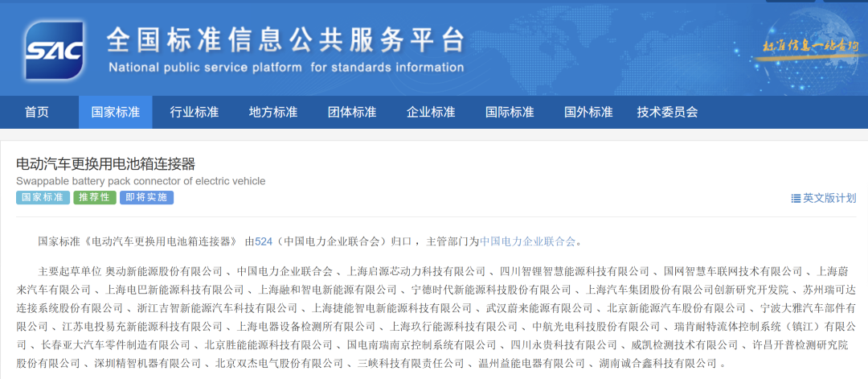Click 深圳精智机器有限公司 text
This screenshot has height=379, width=868.
pos(149,364)
